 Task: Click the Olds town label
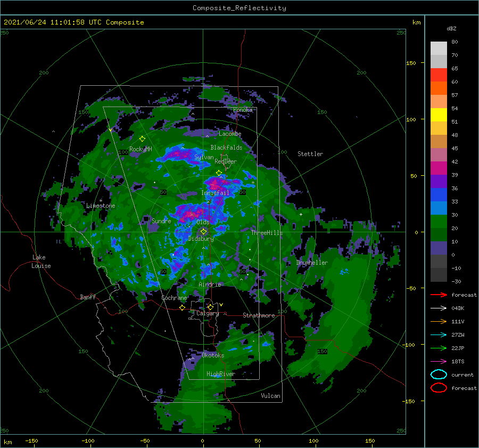[x=203, y=222]
